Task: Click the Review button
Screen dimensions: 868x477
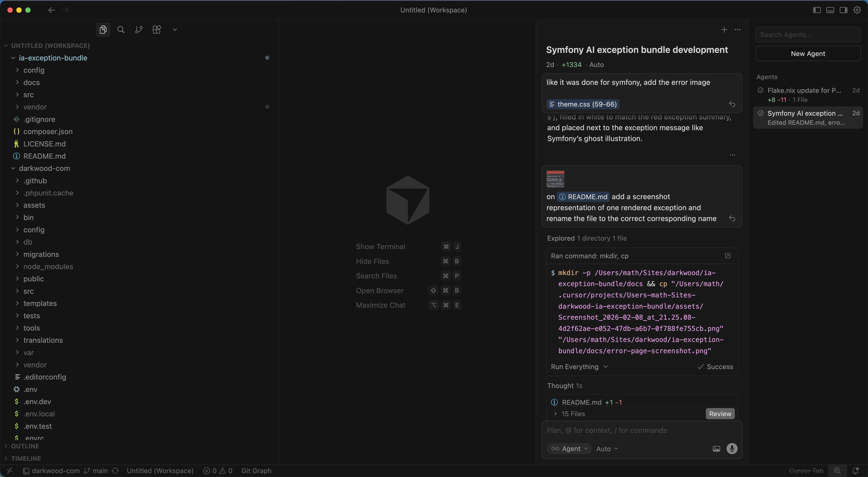Action: pos(720,414)
